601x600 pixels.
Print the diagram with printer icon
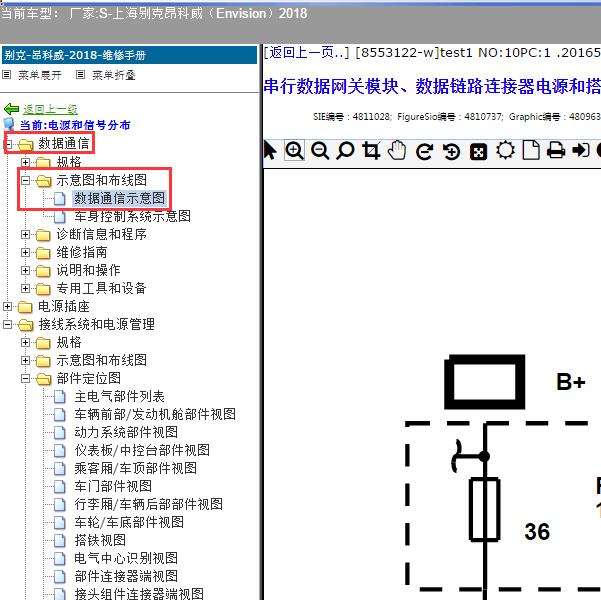556,150
